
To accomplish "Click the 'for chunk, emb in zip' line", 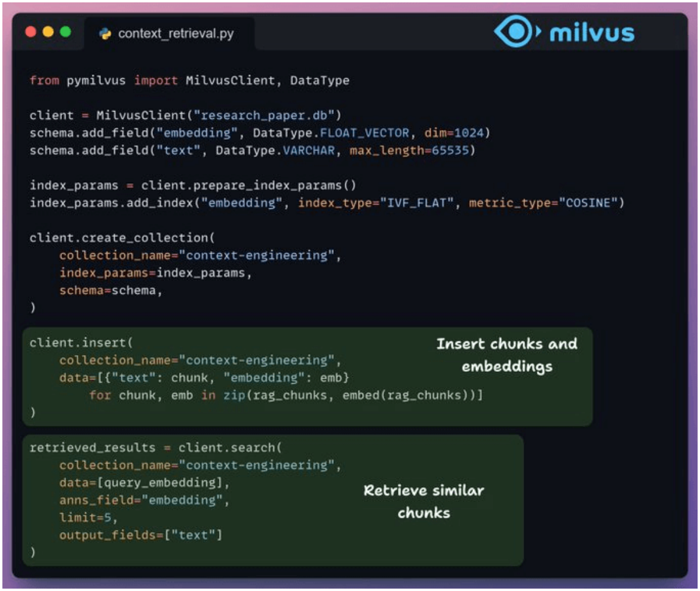I will [x=285, y=395].
